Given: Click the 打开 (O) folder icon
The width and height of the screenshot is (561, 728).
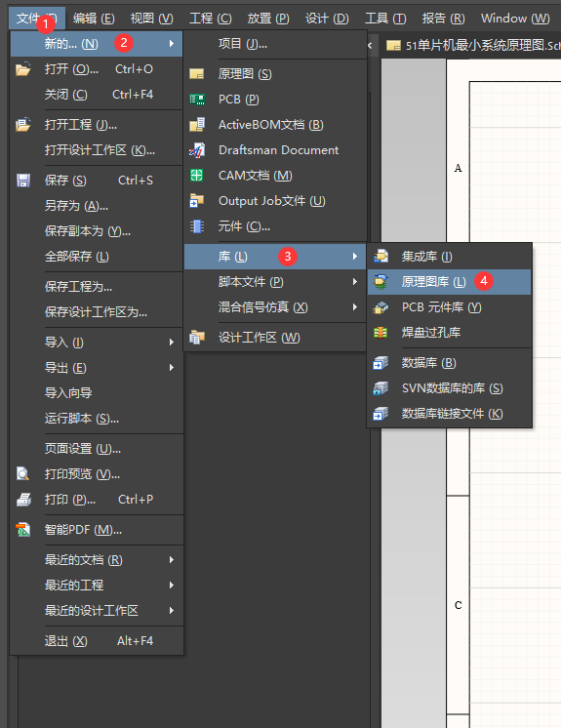Looking at the screenshot, I should click(23, 69).
